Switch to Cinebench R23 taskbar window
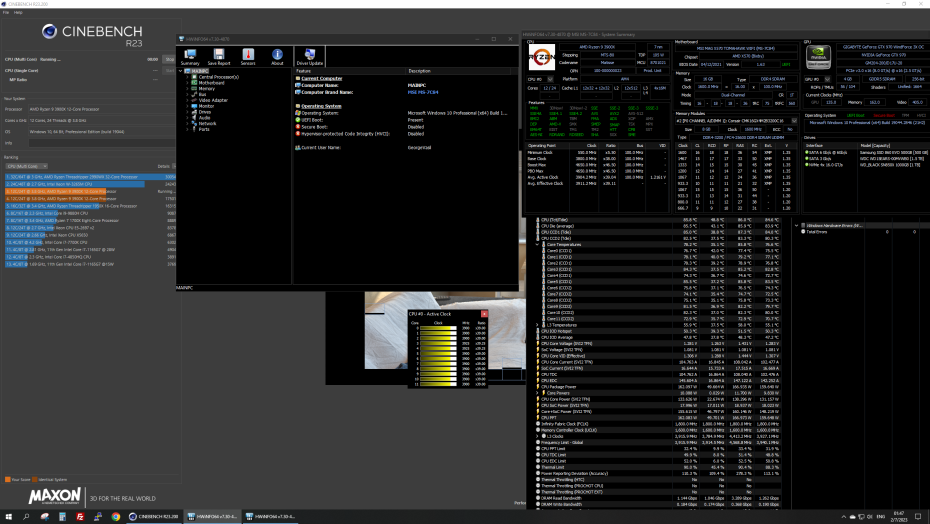The width and height of the screenshot is (930, 524). (x=153, y=516)
